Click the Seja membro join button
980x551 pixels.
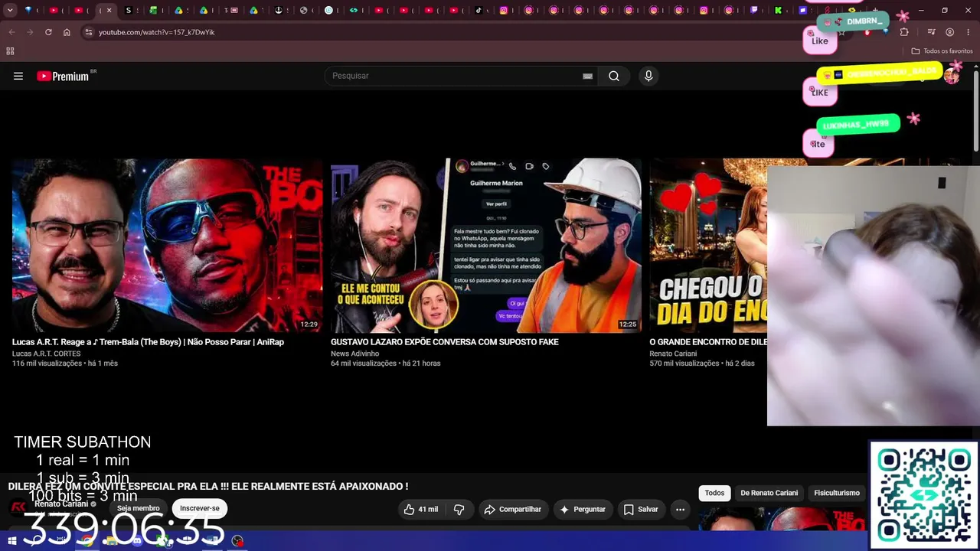tap(139, 508)
